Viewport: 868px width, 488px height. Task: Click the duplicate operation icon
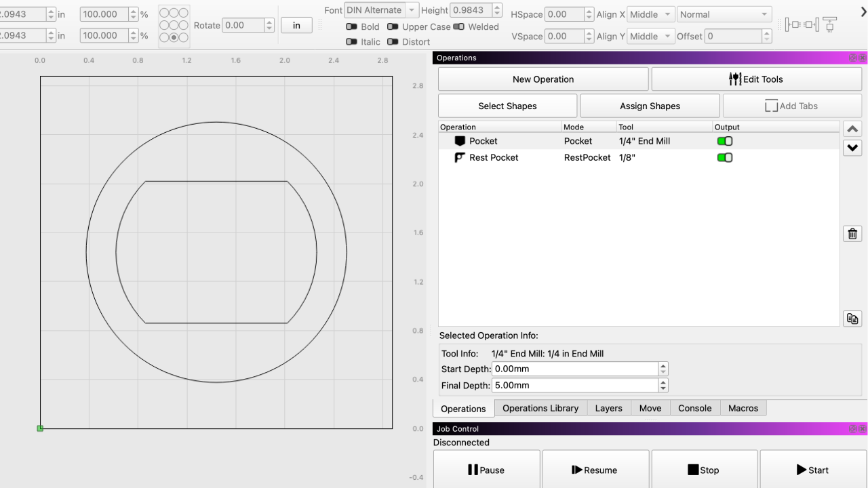click(x=852, y=319)
